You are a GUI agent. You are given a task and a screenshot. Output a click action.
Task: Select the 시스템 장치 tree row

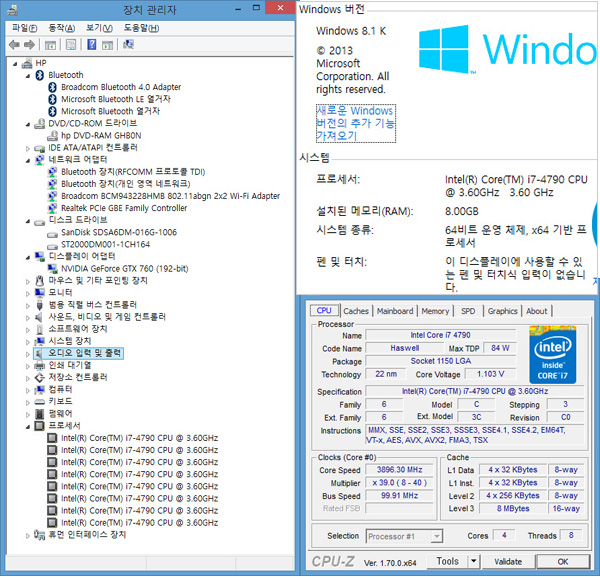pos(70,341)
